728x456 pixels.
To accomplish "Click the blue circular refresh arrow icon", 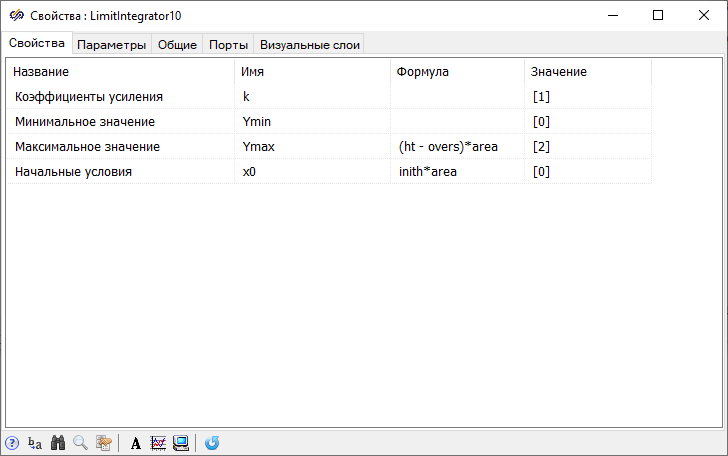I will click(212, 443).
